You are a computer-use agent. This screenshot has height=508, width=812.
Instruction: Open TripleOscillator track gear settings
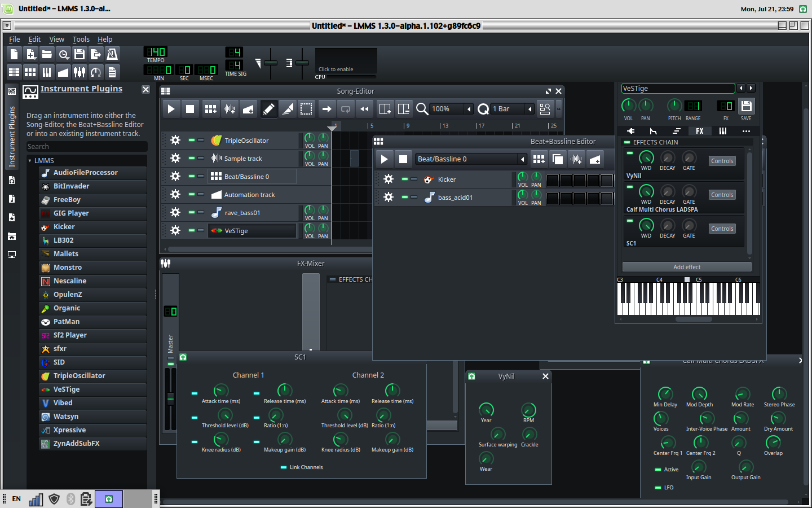click(x=175, y=140)
